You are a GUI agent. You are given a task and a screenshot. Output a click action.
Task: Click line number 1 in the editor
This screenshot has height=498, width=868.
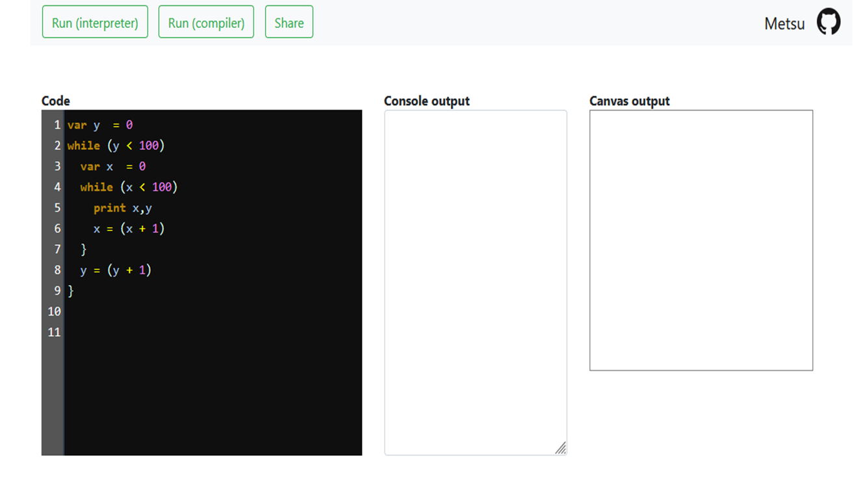point(57,125)
